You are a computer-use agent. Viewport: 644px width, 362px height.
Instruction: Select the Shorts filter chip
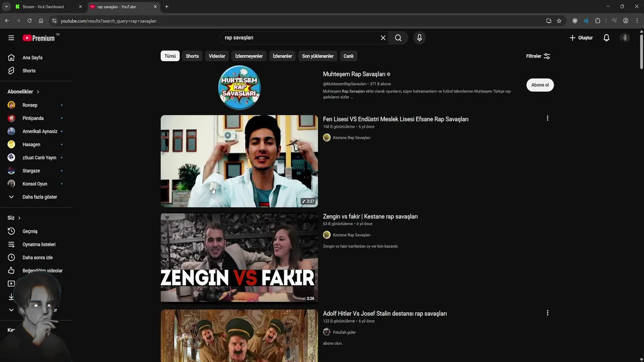pyautogui.click(x=192, y=56)
